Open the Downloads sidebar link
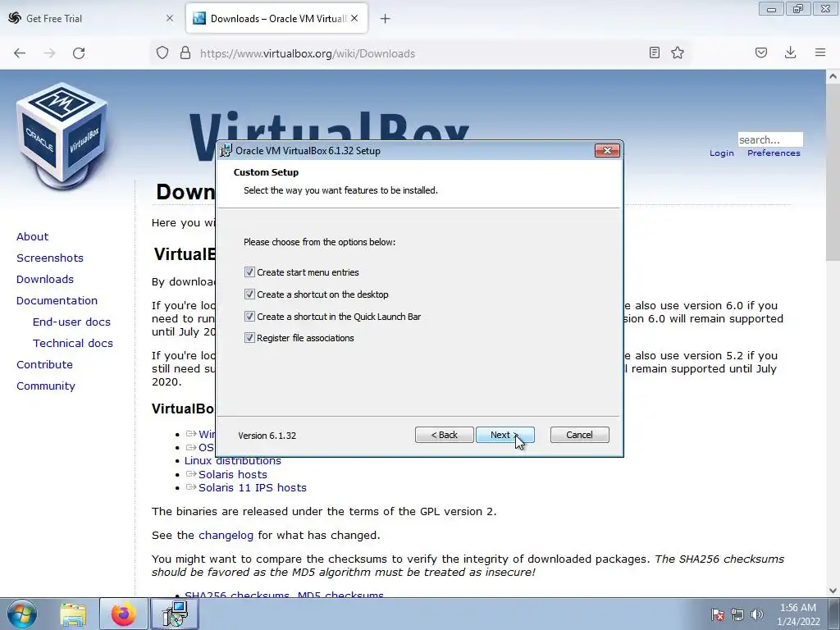Screen dimensions: 840x630 point(45,279)
